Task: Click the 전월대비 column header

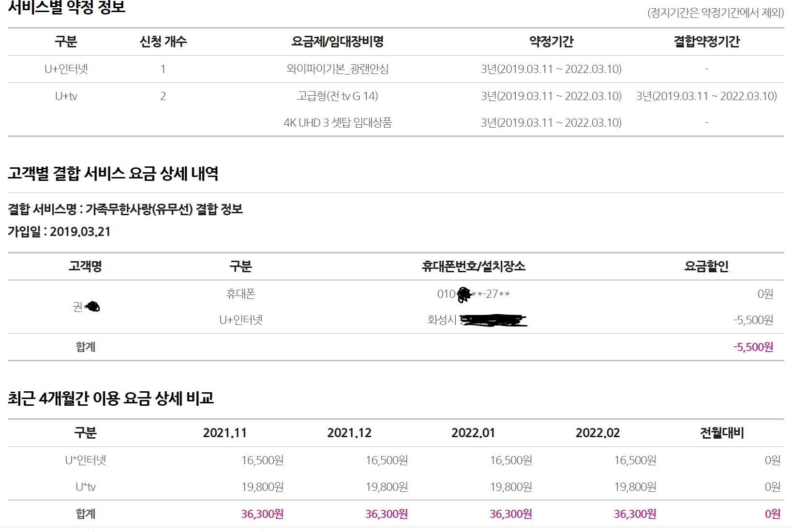Action: click(722, 433)
